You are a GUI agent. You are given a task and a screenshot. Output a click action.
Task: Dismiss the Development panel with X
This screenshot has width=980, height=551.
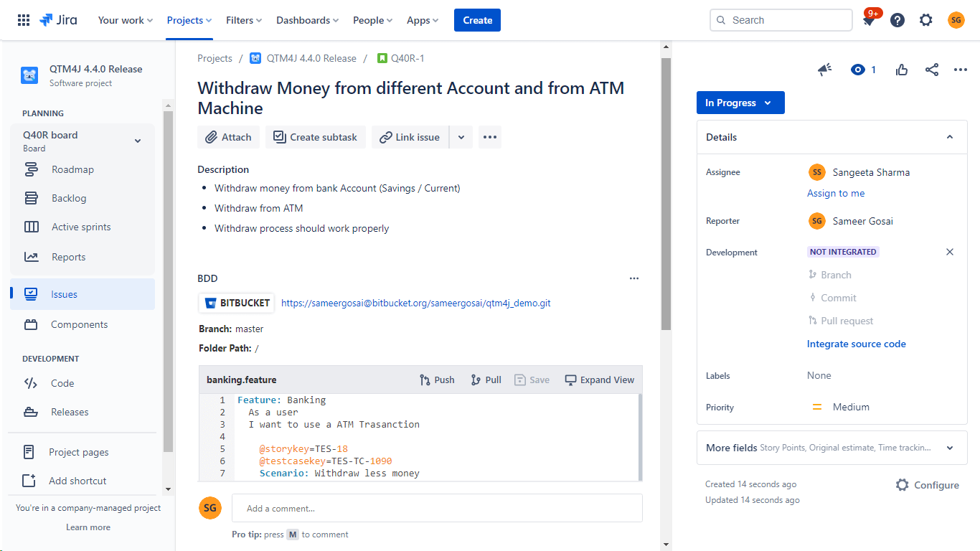[x=950, y=252]
